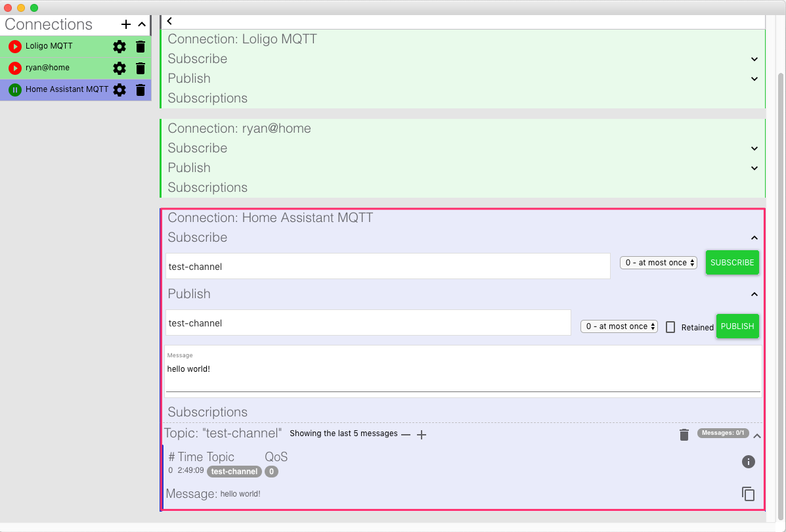Screen dimensions: 786x532
Task: Collapse the Connections list chevron
Action: 142,24
